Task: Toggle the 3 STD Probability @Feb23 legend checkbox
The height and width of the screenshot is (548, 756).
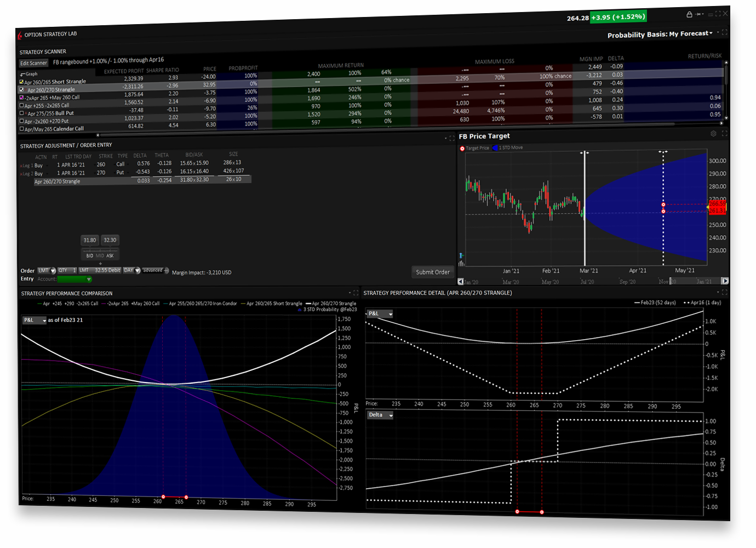Action: tap(300, 309)
